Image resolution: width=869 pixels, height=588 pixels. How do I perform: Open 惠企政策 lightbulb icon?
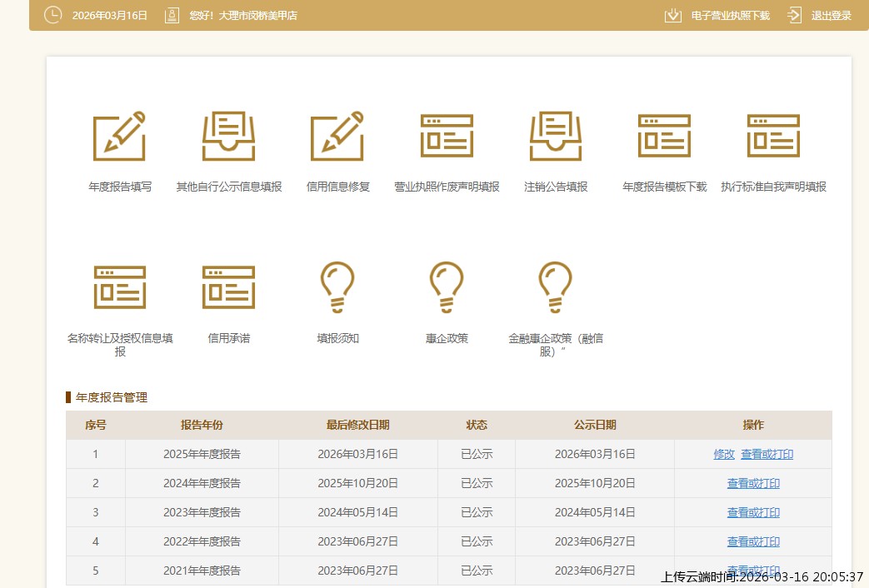(447, 287)
